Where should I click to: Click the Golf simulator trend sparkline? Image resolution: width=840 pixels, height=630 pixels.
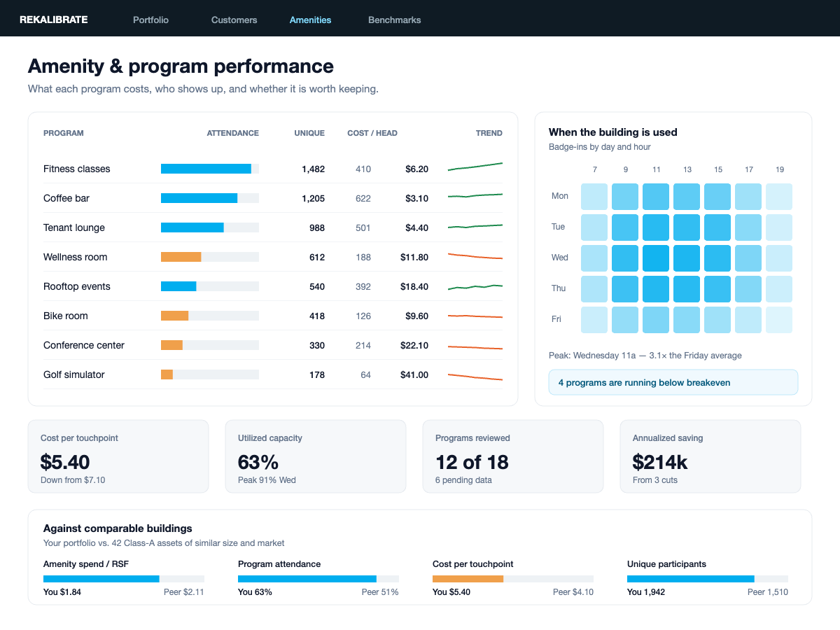475,377
